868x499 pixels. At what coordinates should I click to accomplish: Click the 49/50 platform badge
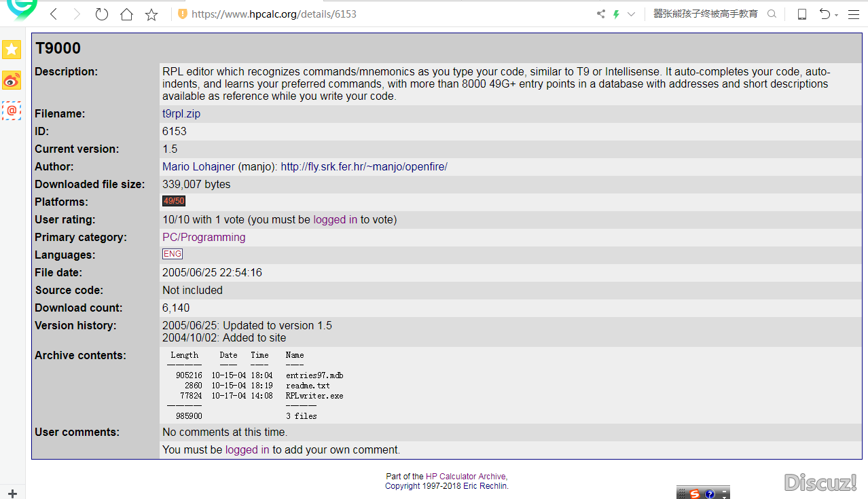tap(174, 201)
